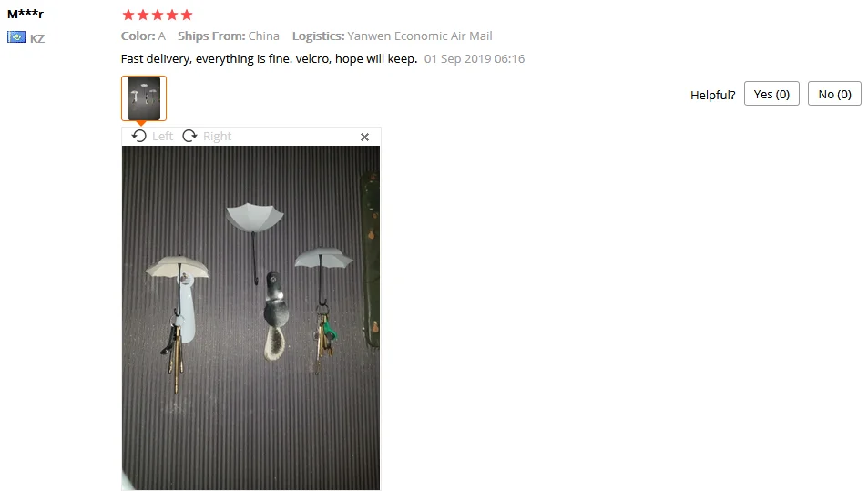
Task: Click Yanwen Economic Air Mail logistics text
Action: click(x=420, y=36)
